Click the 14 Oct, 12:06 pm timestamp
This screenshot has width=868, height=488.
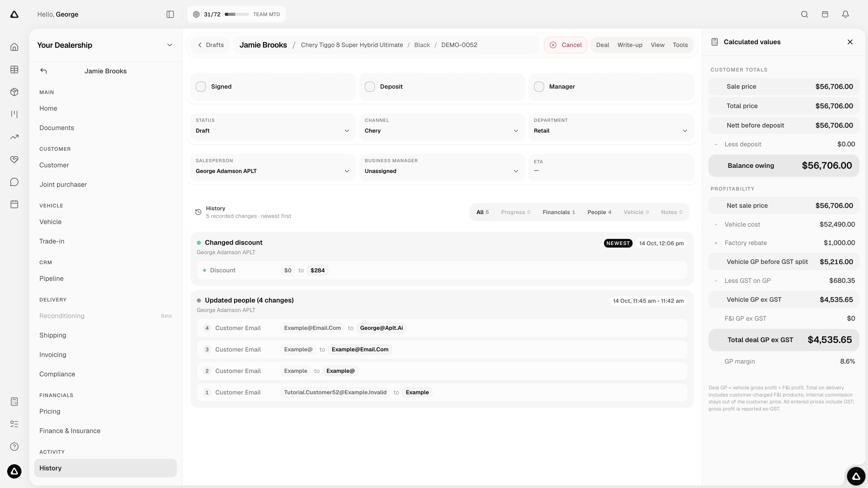pyautogui.click(x=661, y=243)
